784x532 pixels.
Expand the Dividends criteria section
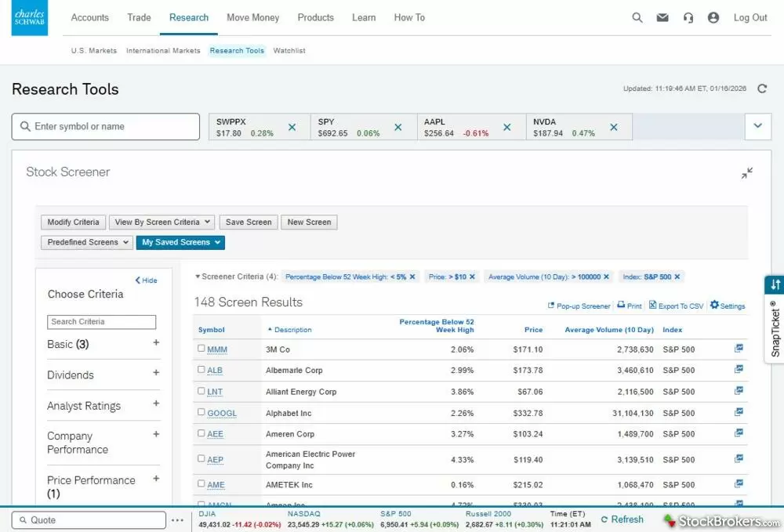coord(156,373)
